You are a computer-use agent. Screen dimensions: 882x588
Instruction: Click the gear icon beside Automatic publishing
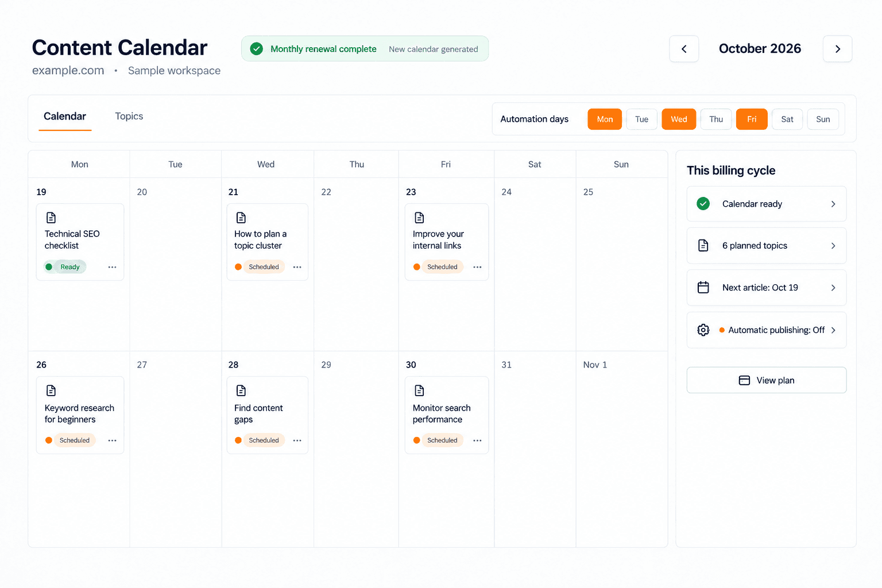click(x=703, y=330)
